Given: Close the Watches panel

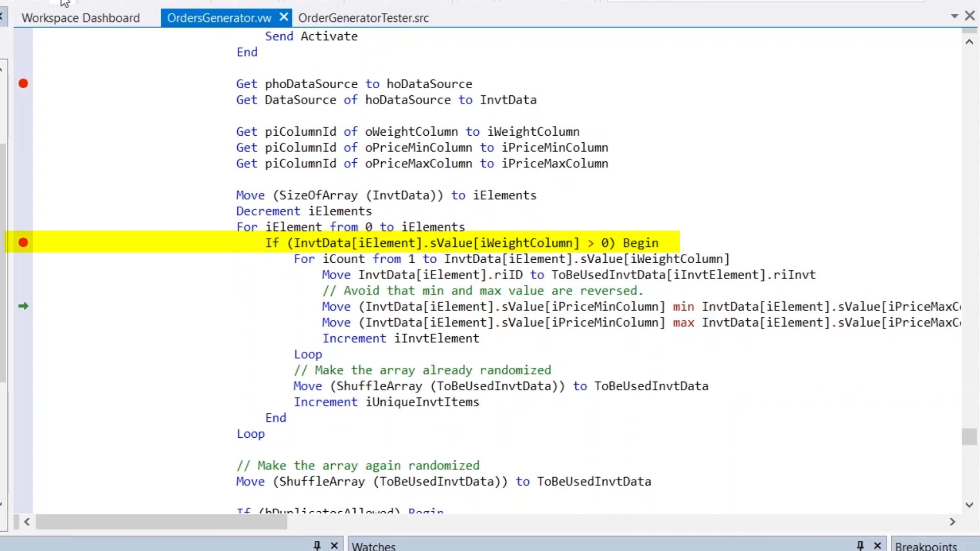Looking at the screenshot, I should point(877,545).
